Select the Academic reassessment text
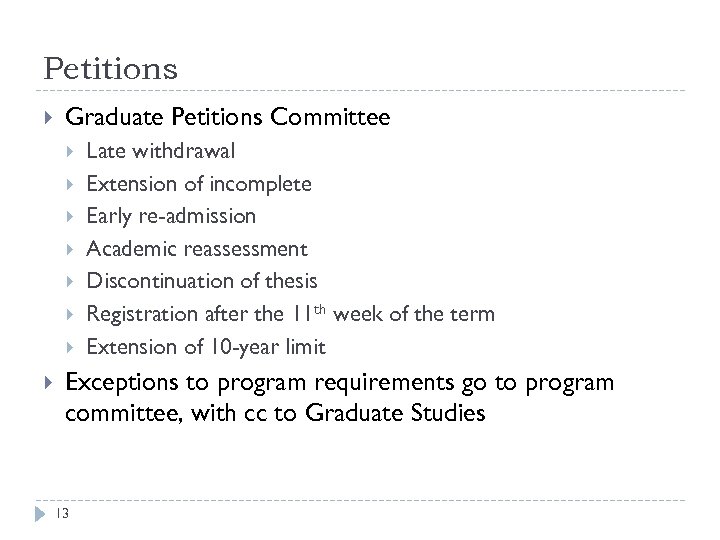Screen dimensions: 720x540 point(197,249)
